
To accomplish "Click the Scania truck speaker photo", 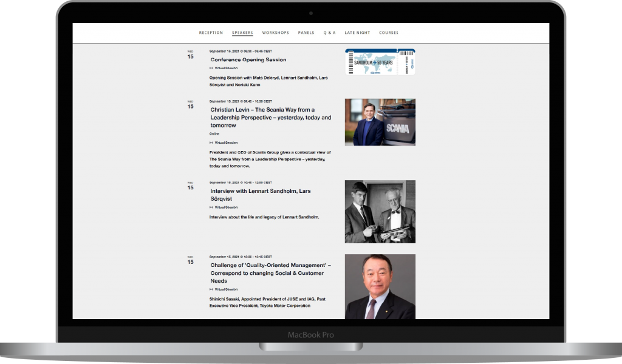I will point(380,122).
